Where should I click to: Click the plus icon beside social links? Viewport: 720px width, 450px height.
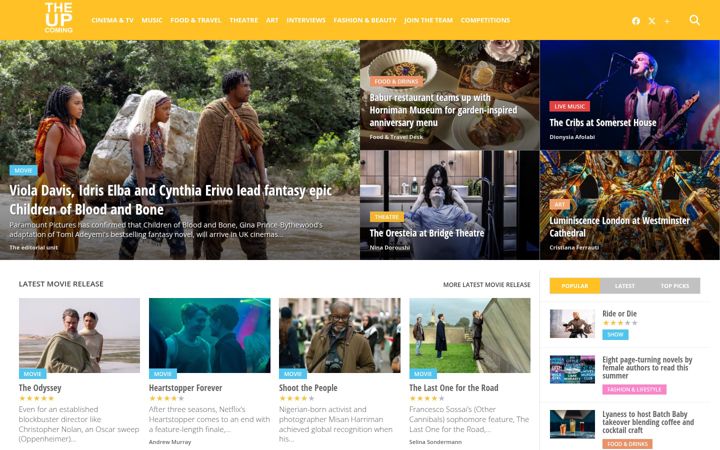pos(667,21)
